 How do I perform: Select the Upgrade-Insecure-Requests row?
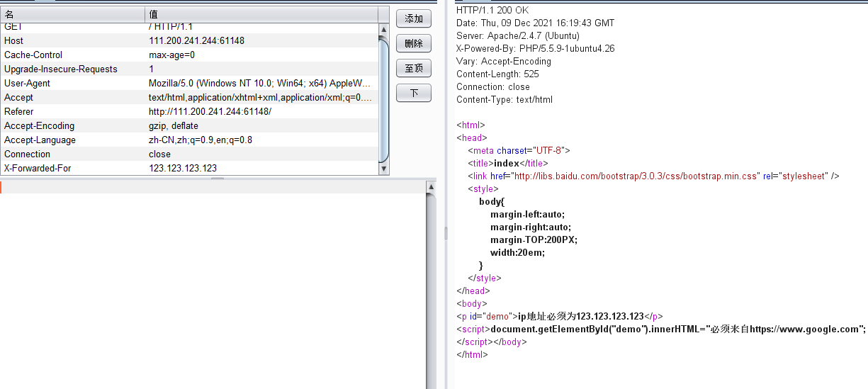click(189, 69)
